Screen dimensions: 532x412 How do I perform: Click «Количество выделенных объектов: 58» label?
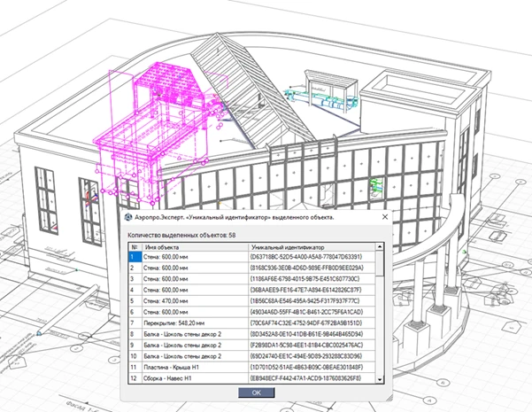click(181, 235)
